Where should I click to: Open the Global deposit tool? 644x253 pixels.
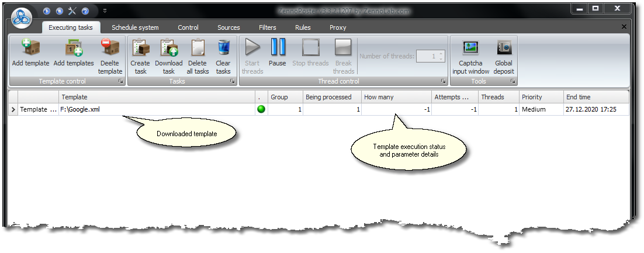pyautogui.click(x=504, y=48)
